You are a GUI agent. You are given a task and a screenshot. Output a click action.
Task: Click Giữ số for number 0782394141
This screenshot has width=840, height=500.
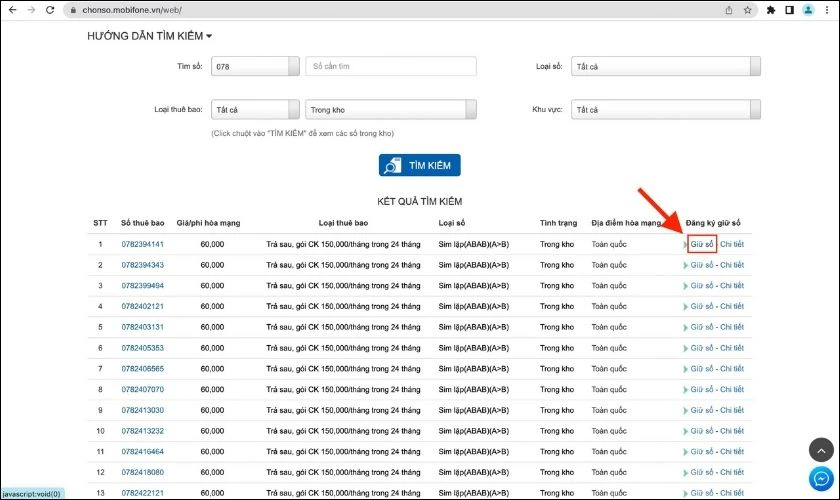[702, 244]
